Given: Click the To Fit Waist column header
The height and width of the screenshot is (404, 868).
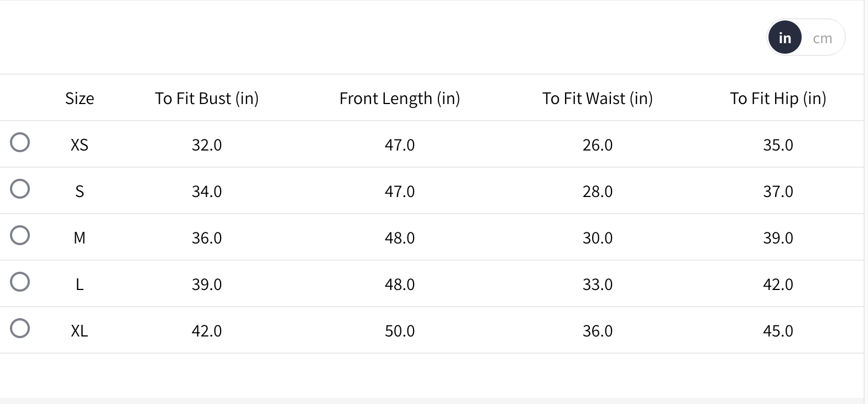Looking at the screenshot, I should coord(598,99).
